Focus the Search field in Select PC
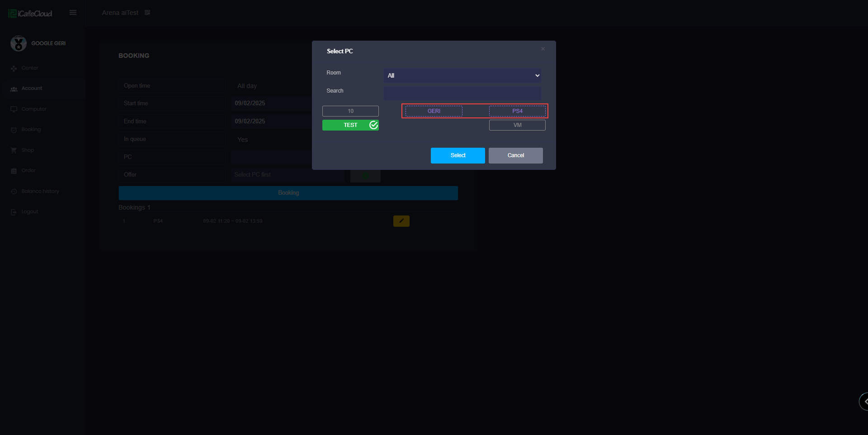868x435 pixels. pyautogui.click(x=462, y=94)
